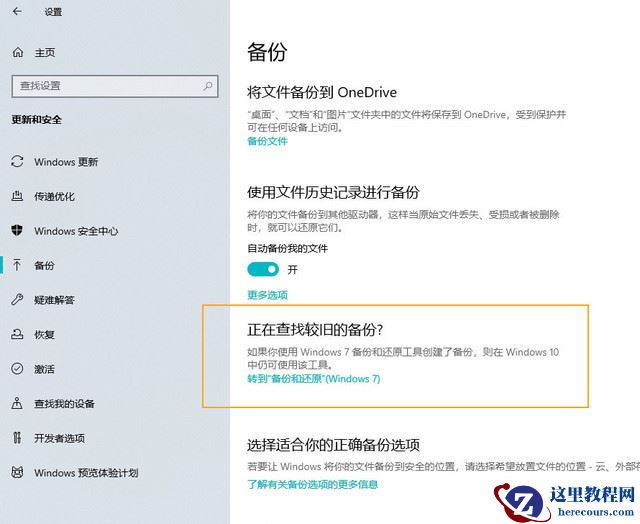Select Windows 安全中心 in sidebar

click(x=76, y=231)
